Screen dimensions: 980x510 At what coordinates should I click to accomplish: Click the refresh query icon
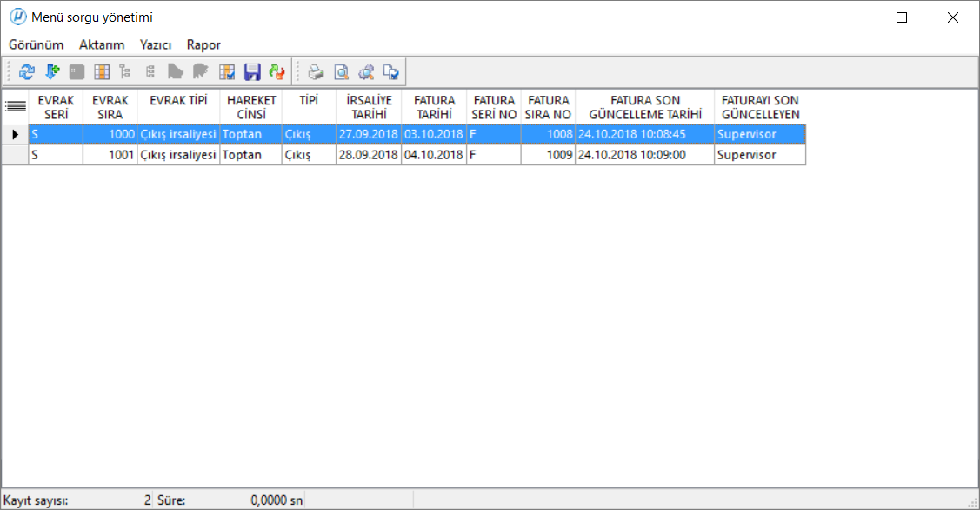tap(26, 72)
